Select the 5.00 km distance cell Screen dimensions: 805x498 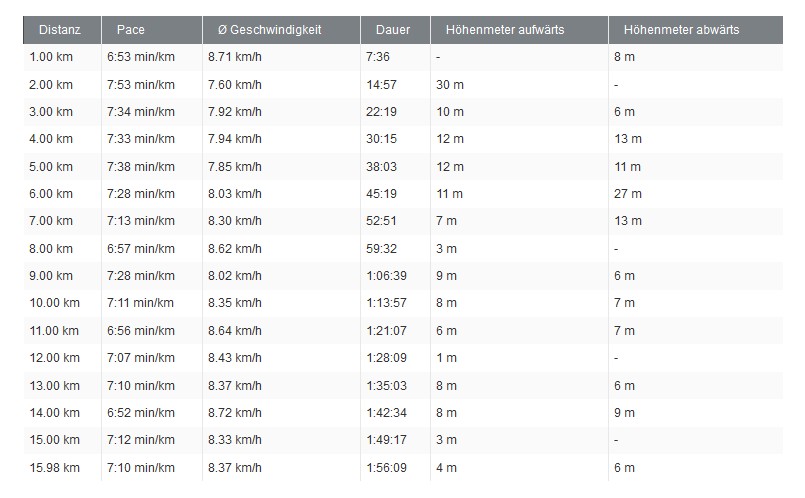point(51,167)
